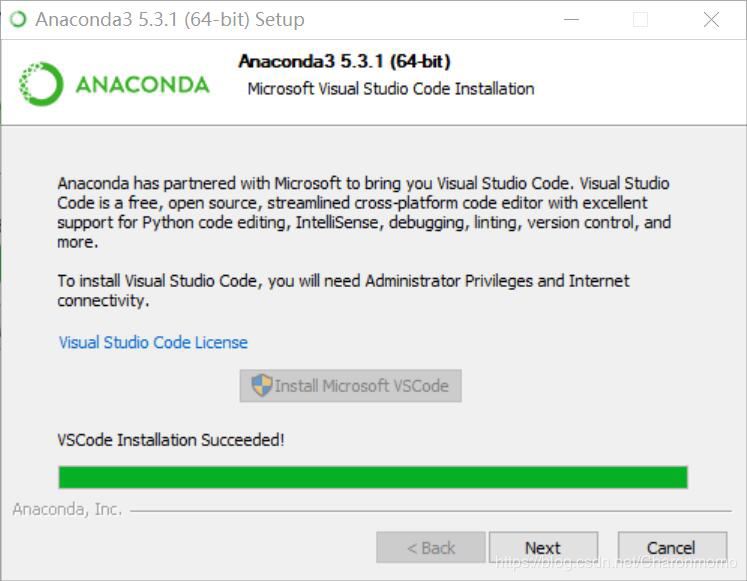This screenshot has height=581, width=747.
Task: Click the shield icon on the Install button
Action: point(262,385)
